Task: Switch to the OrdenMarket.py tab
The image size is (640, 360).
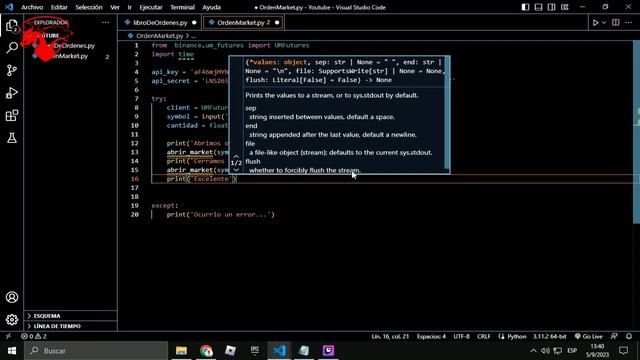Action: [243, 23]
